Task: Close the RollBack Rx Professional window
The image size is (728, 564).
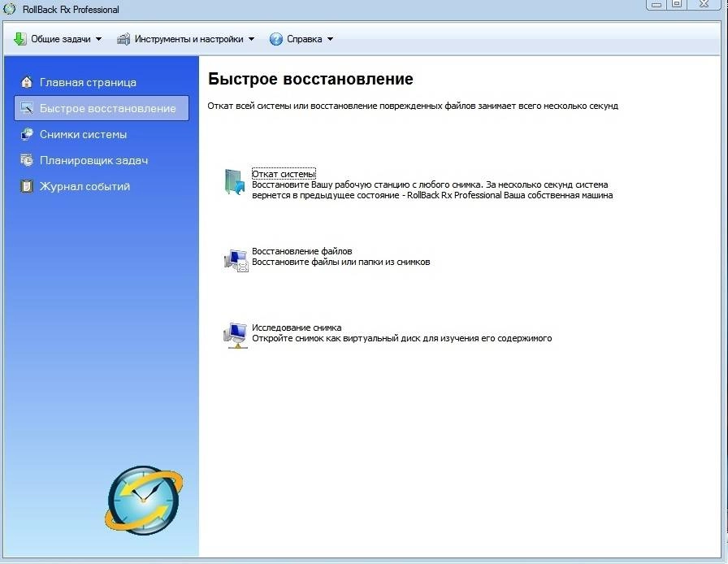Action: click(x=704, y=4)
